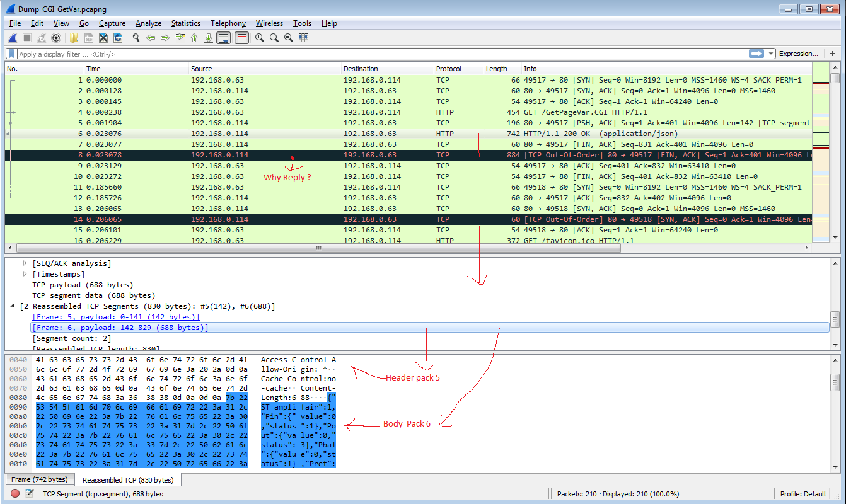846x504 pixels.
Task: Click the Expression... button
Action: pyautogui.click(x=798, y=54)
